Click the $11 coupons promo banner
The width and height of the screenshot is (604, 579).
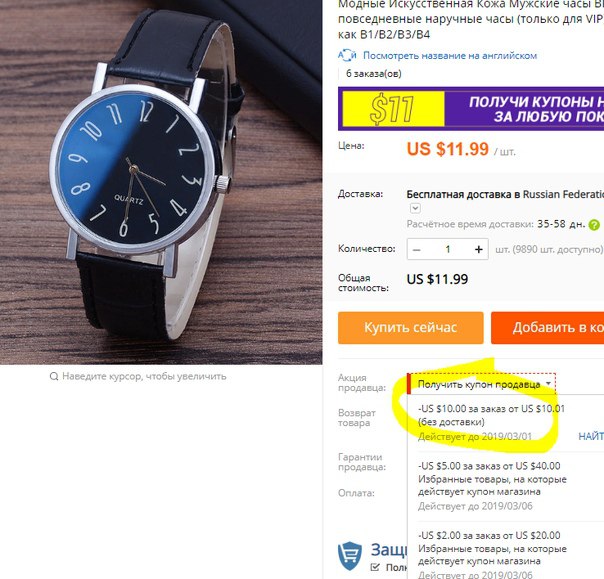tap(471, 109)
